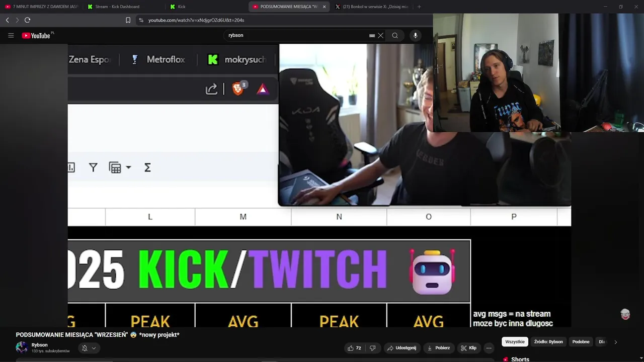Open the three-dot more actions menu
644x362 pixels.
[489, 348]
